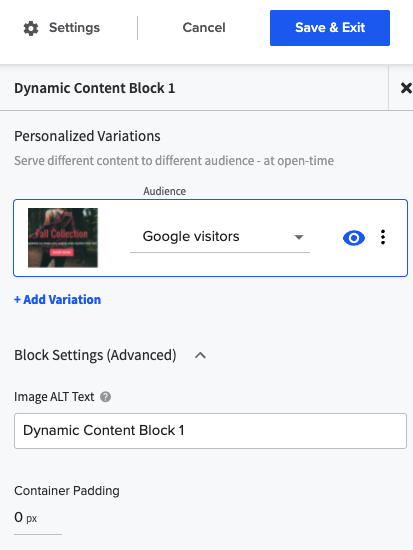This screenshot has height=550, width=413.
Task: Click the Personalized Variations heading
Action: (x=87, y=136)
